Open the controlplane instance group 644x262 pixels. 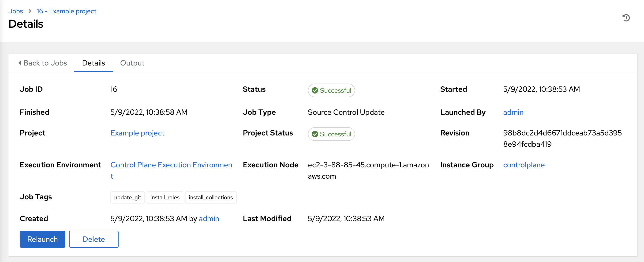point(524,165)
